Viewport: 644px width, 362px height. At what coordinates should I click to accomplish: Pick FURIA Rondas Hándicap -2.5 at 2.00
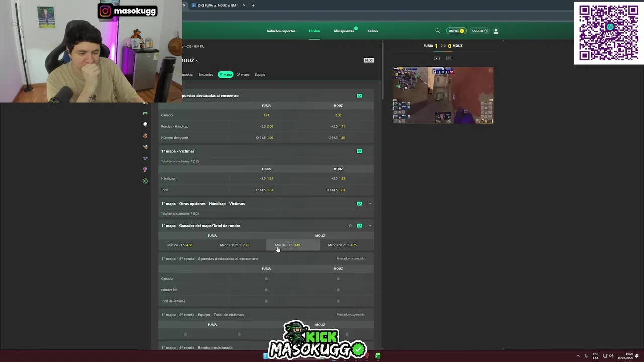[x=266, y=126]
